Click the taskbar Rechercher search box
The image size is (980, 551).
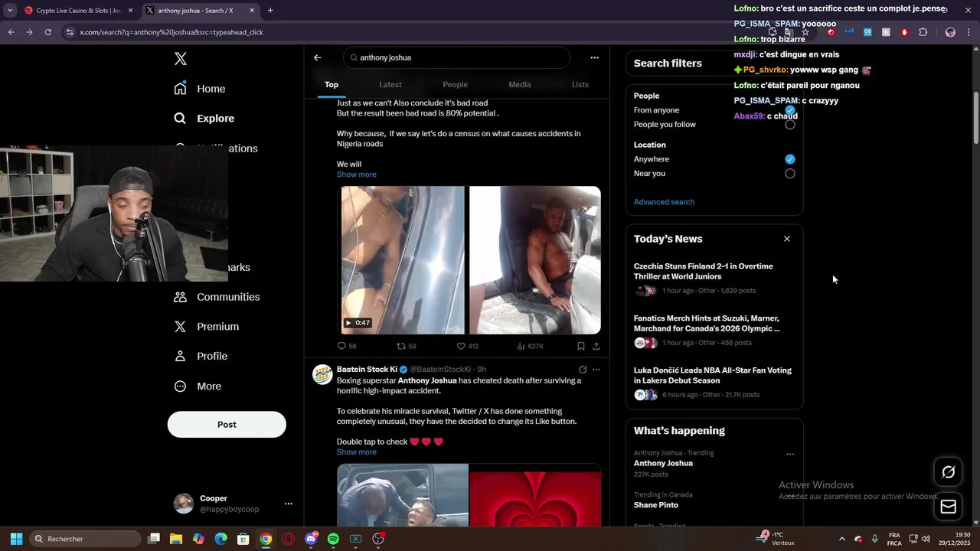click(x=86, y=539)
